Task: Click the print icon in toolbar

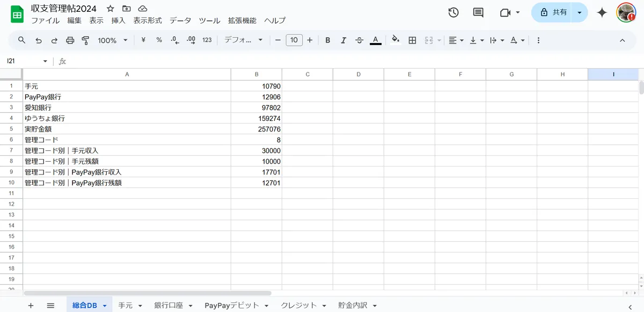Action: coord(70,40)
